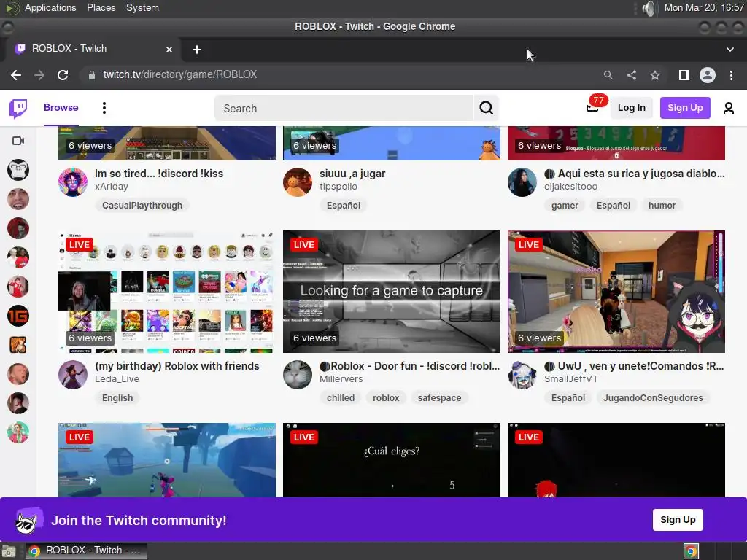The height and width of the screenshot is (560, 747).
Task: Go back with Chrome's back arrow
Action: point(16,75)
